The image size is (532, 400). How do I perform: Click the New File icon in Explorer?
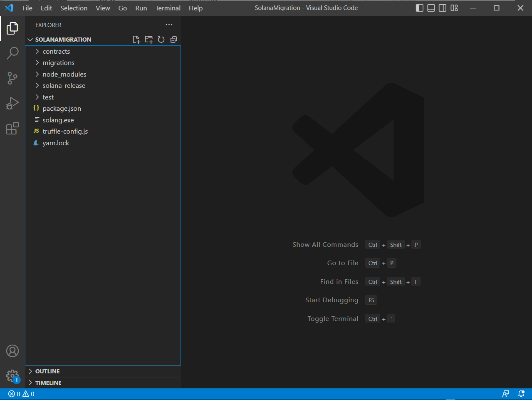[136, 40]
